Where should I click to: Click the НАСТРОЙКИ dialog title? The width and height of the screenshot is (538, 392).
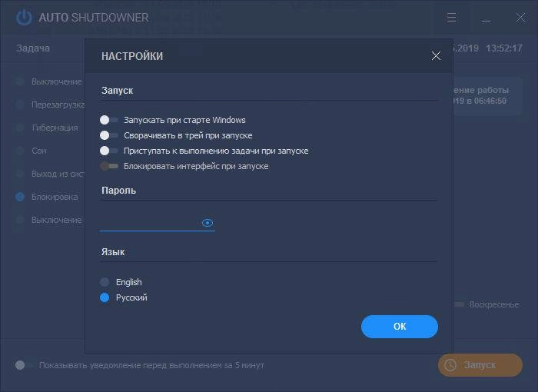132,56
